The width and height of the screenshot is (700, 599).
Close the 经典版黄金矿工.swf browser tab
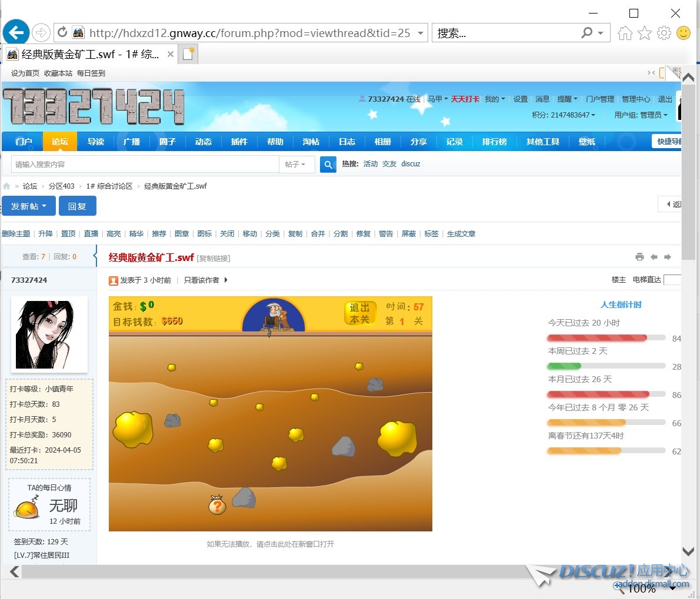pyautogui.click(x=170, y=55)
